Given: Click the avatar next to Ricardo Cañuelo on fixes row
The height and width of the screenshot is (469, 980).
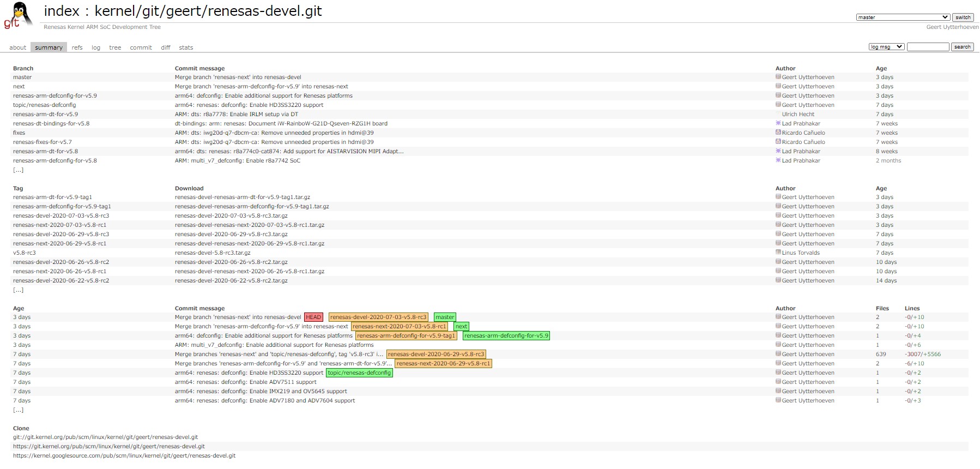Looking at the screenshot, I should point(778,133).
